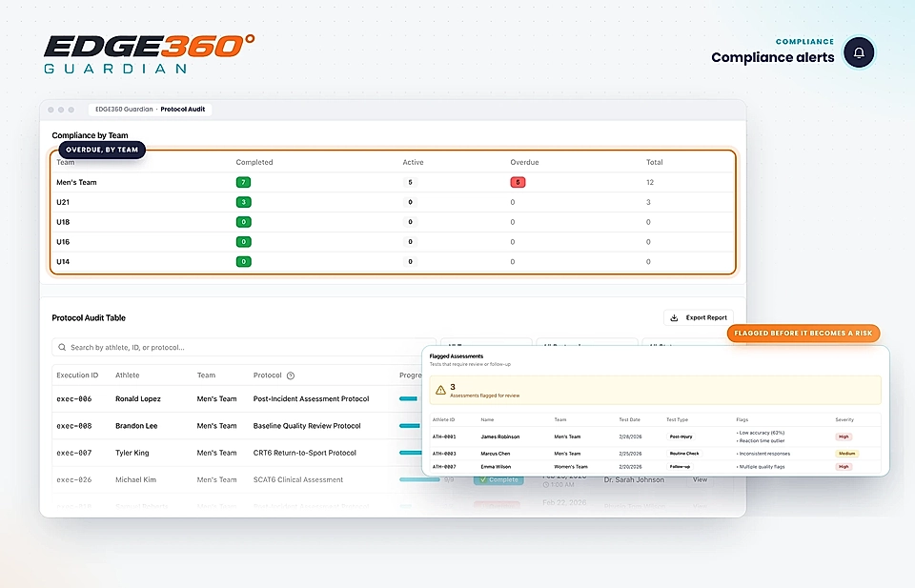Open the compliance alerts bell icon

pos(859,52)
